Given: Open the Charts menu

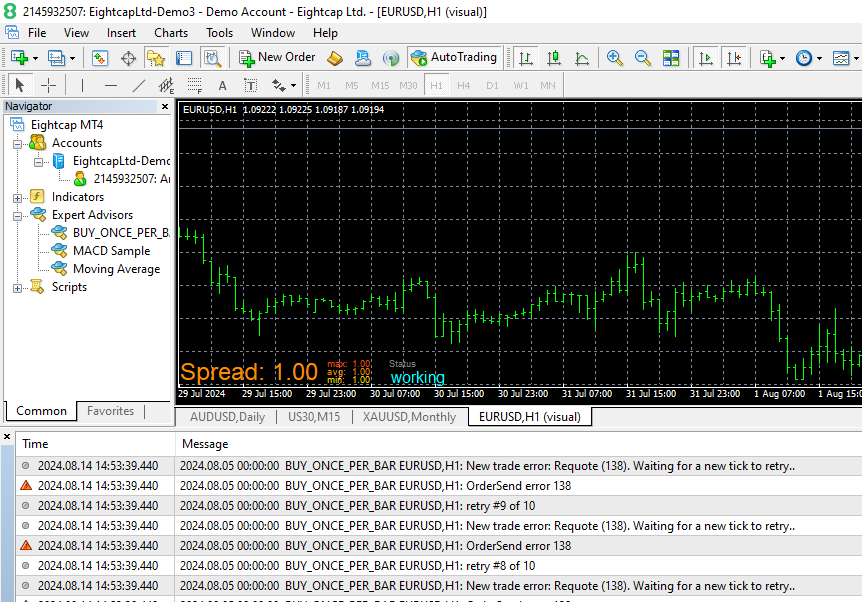Looking at the screenshot, I should click(171, 33).
